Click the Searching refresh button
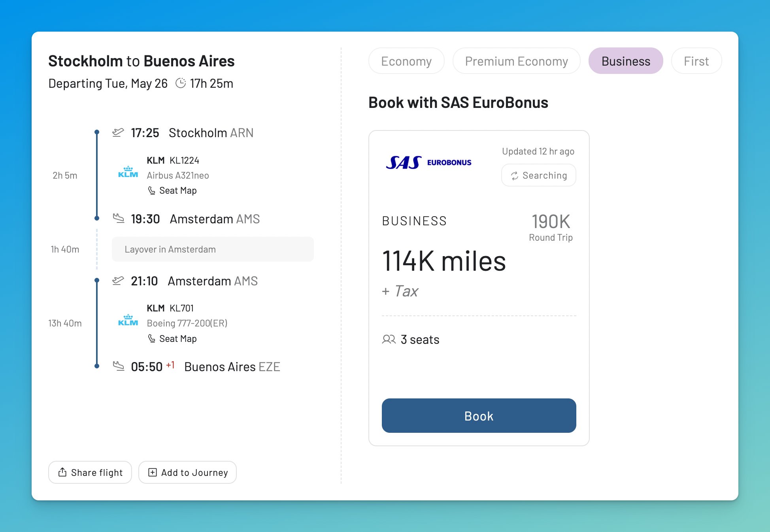This screenshot has height=532, width=770. point(538,175)
